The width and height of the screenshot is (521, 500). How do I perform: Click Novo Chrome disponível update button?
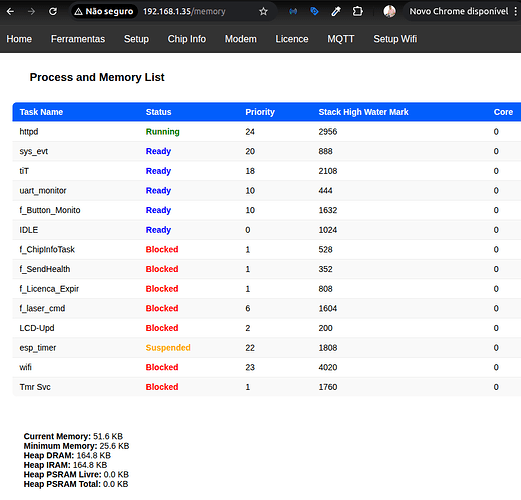point(459,12)
